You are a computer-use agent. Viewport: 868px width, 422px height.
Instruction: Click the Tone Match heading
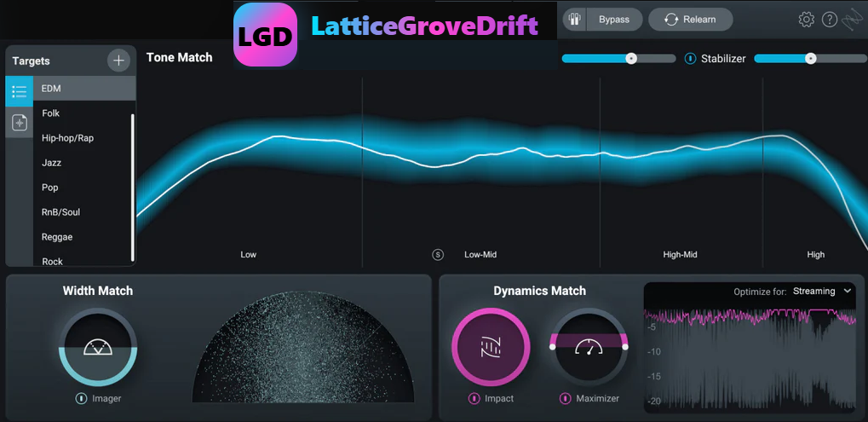[x=180, y=58]
